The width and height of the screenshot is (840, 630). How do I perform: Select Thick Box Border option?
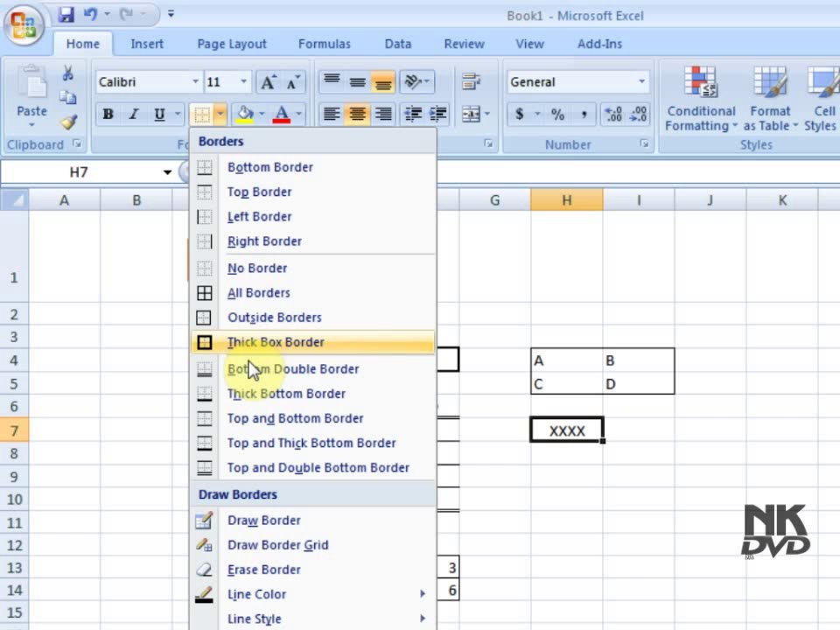313,342
